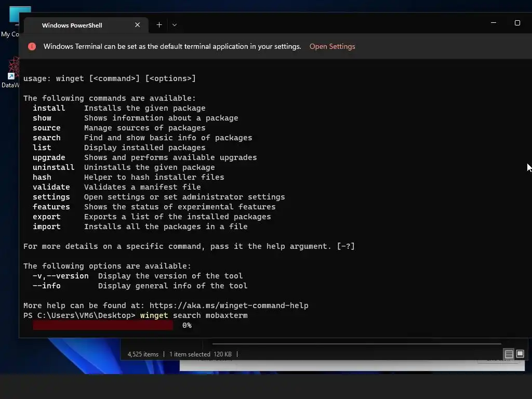Maximize the Windows Terminal window
This screenshot has height=399, width=532.
pyautogui.click(x=517, y=23)
